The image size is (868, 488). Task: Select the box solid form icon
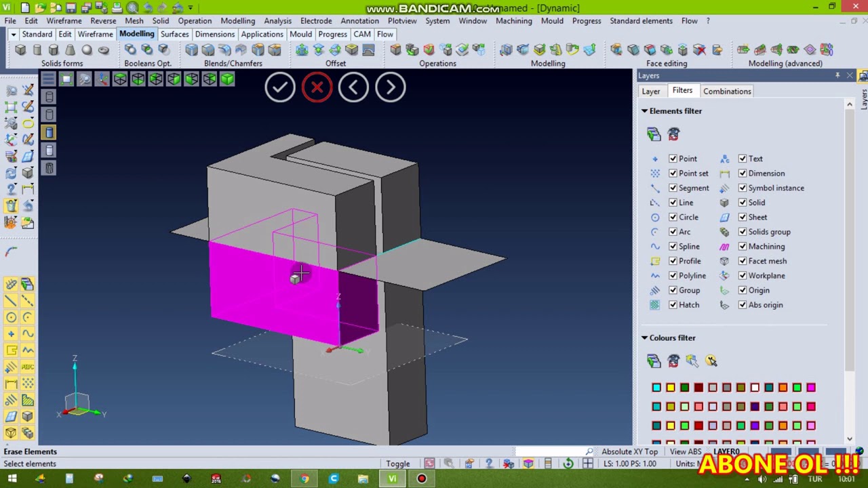pyautogui.click(x=20, y=49)
